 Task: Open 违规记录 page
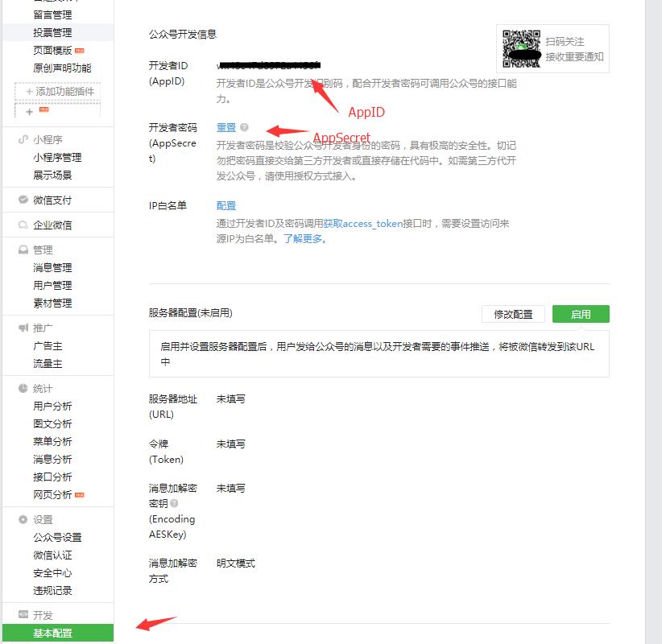(x=52, y=591)
